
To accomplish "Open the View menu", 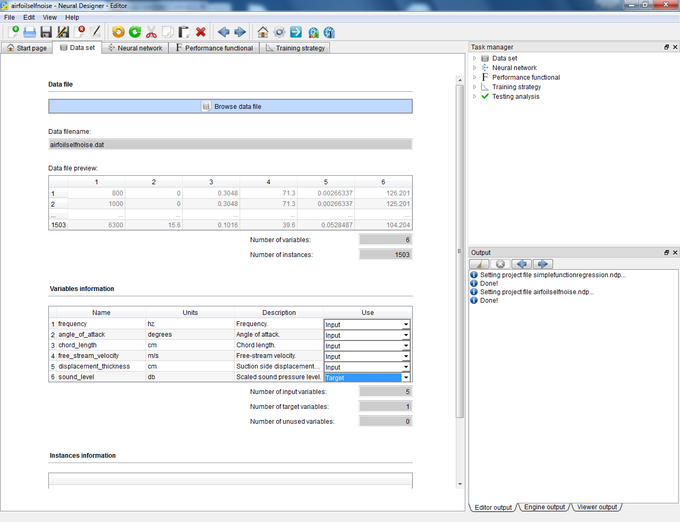I will (50, 17).
